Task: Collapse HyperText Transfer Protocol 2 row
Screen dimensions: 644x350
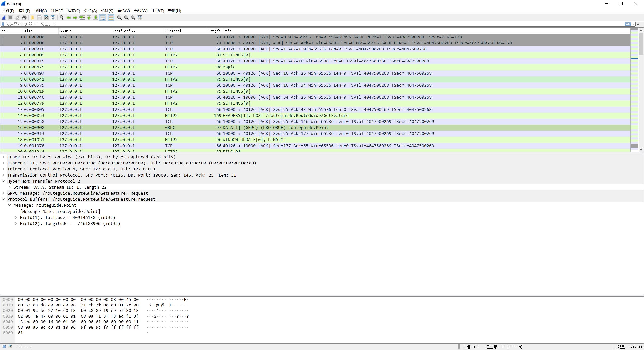Action: pos(3,181)
